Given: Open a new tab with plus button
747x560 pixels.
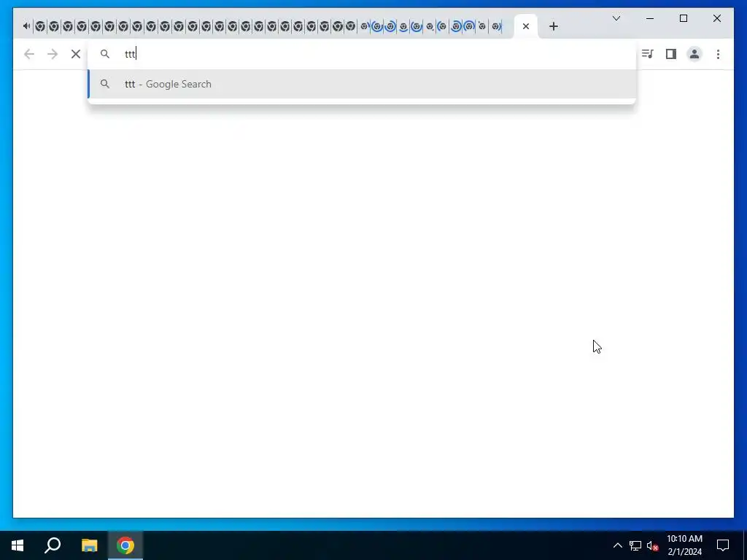Looking at the screenshot, I should click(553, 26).
